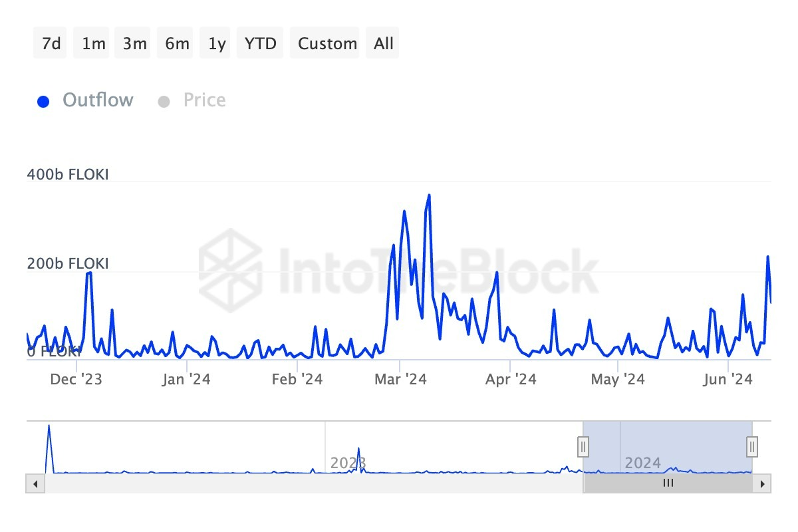
Task: Click the blue Outflow legend dot
Action: tap(44, 102)
